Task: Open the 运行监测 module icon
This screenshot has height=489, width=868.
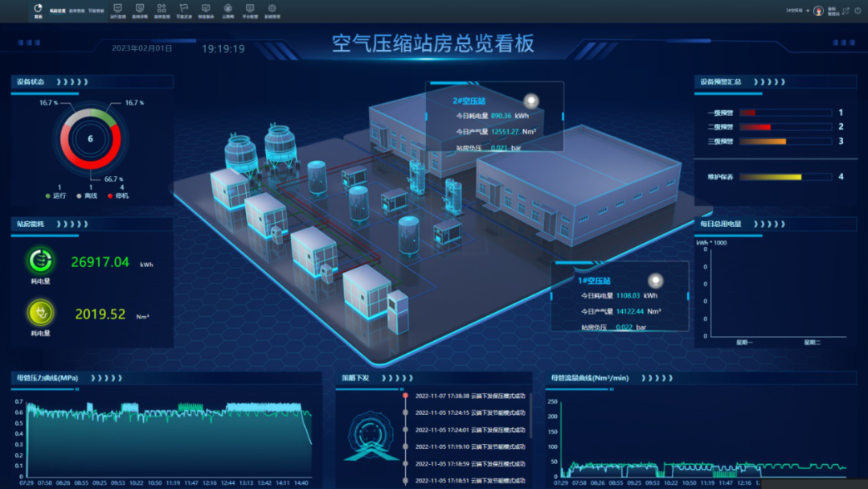Action: click(117, 9)
